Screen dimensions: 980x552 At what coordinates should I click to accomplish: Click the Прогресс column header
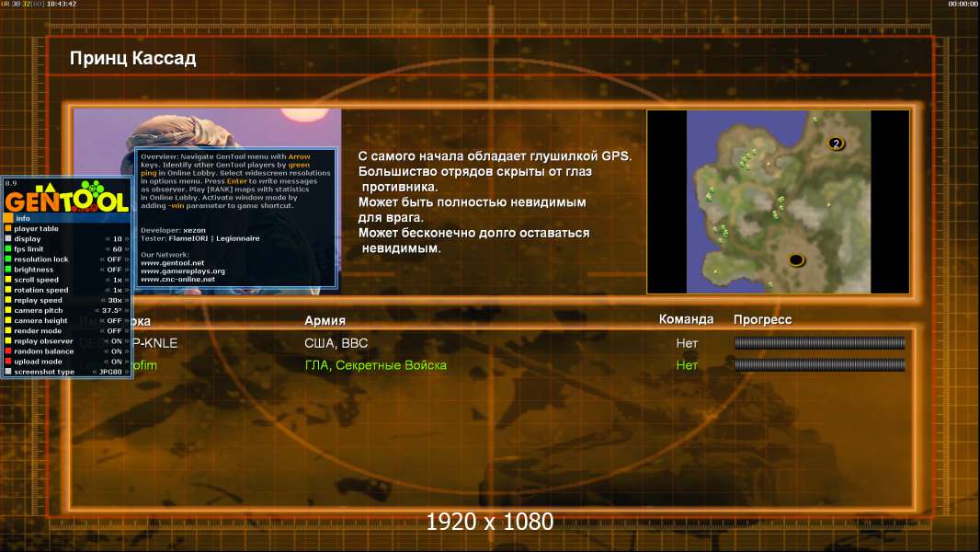[762, 319]
